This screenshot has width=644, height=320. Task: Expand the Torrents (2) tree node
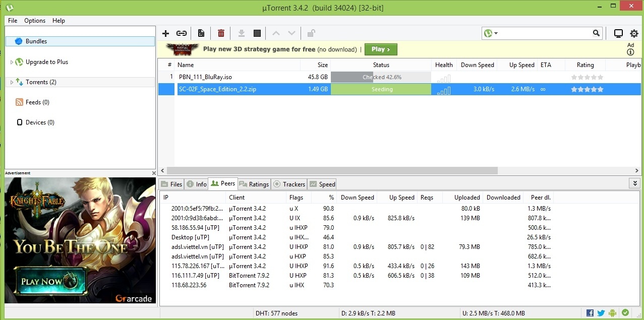[12, 82]
